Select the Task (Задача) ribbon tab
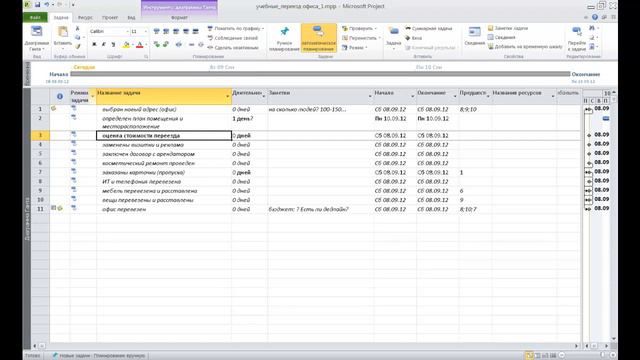This screenshot has width=640, height=360. coord(61,18)
